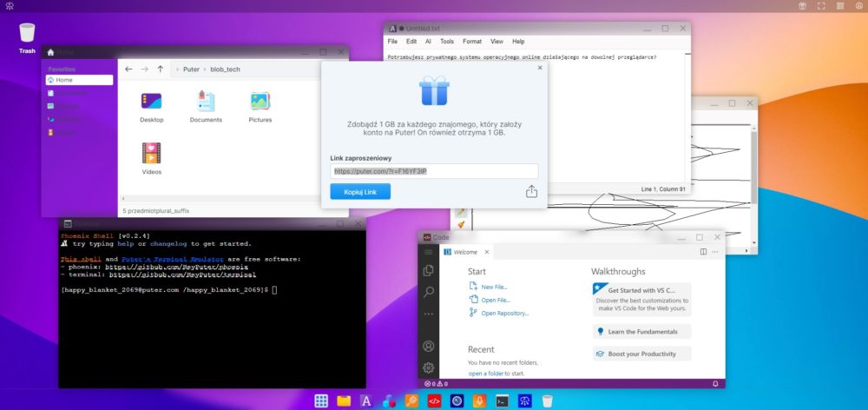Close the referral gift dialog

click(540, 68)
